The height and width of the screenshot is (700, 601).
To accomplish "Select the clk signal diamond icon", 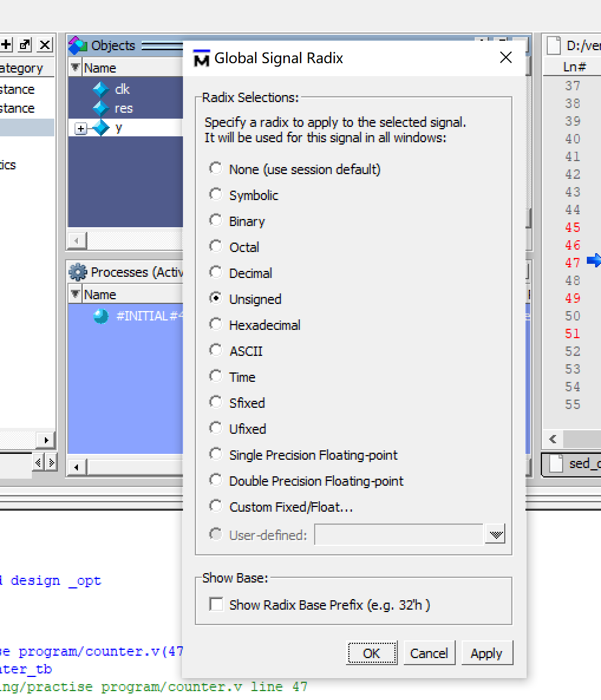I will click(x=102, y=89).
